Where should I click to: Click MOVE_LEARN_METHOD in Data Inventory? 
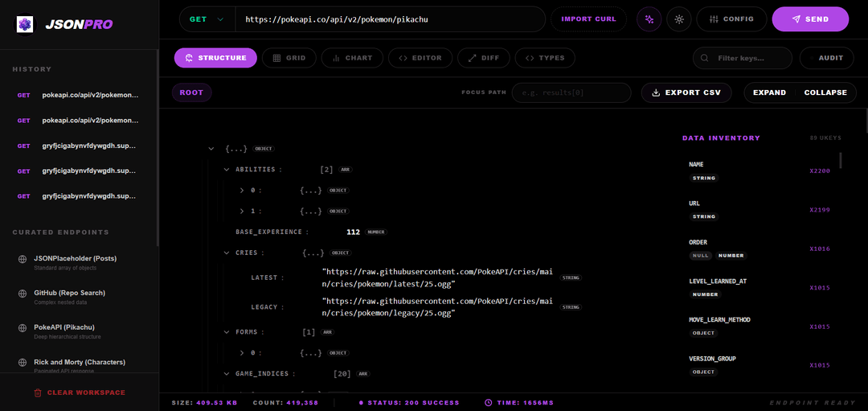(x=719, y=320)
